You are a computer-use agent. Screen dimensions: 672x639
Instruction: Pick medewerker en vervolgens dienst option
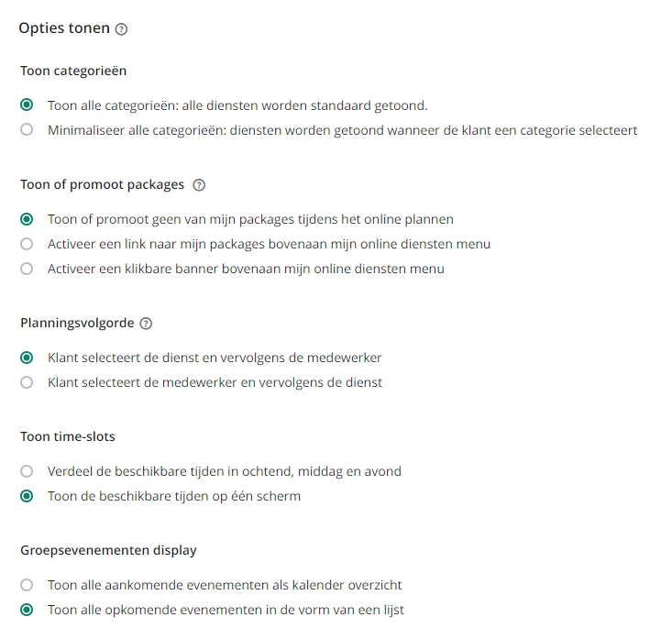coord(27,382)
